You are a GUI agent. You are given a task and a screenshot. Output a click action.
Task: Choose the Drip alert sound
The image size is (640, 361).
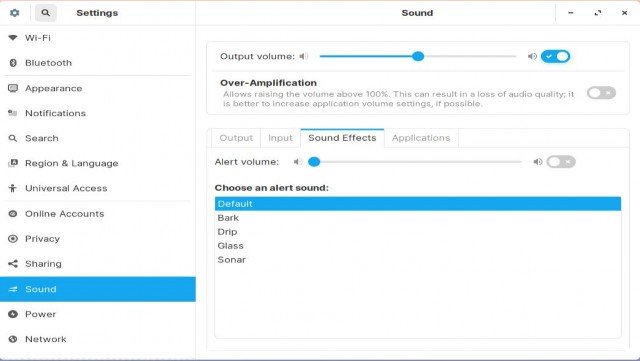(x=418, y=232)
